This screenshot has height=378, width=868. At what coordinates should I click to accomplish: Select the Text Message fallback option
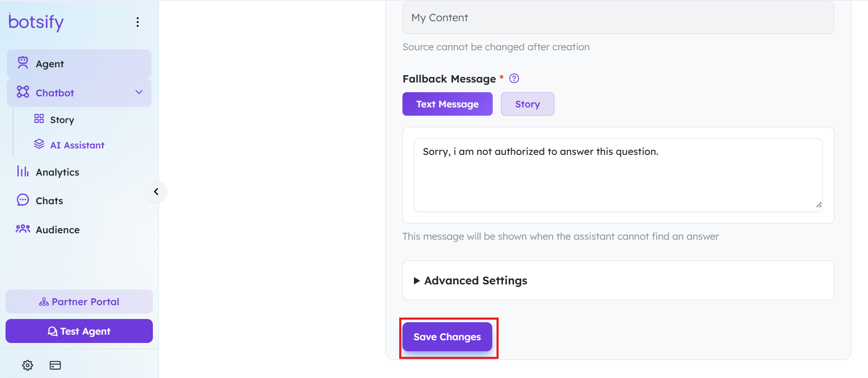click(x=448, y=104)
